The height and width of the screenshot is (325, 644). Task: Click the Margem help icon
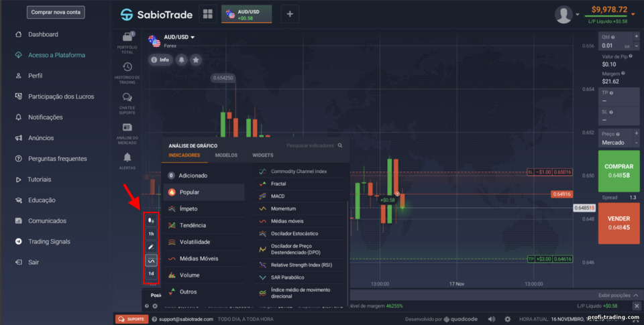[x=623, y=74]
